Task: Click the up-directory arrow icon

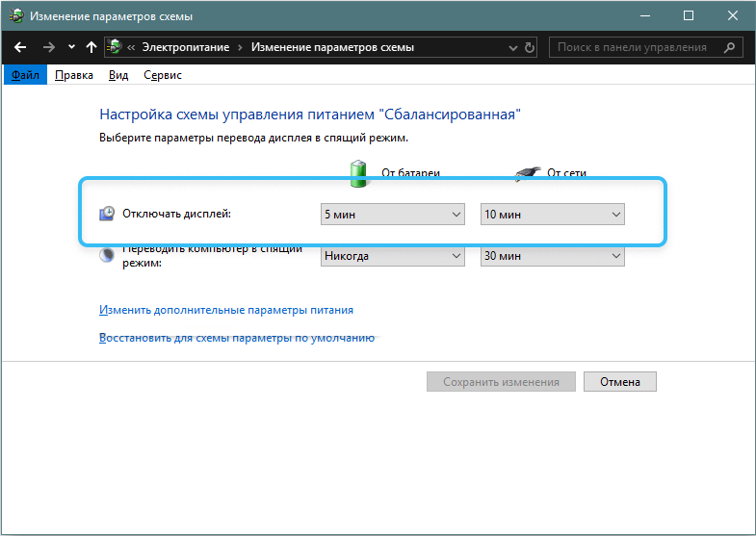Action: [x=91, y=47]
